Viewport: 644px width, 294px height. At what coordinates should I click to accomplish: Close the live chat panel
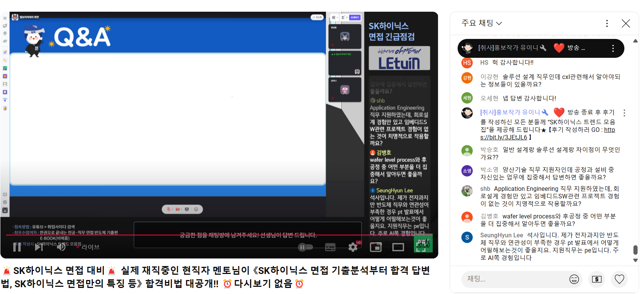click(626, 23)
